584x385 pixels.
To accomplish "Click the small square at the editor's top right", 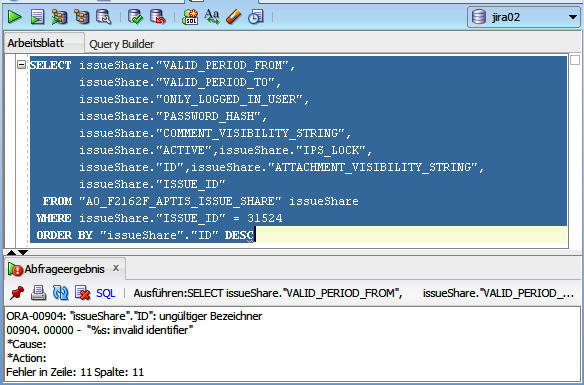I will pyautogui.click(x=575, y=60).
